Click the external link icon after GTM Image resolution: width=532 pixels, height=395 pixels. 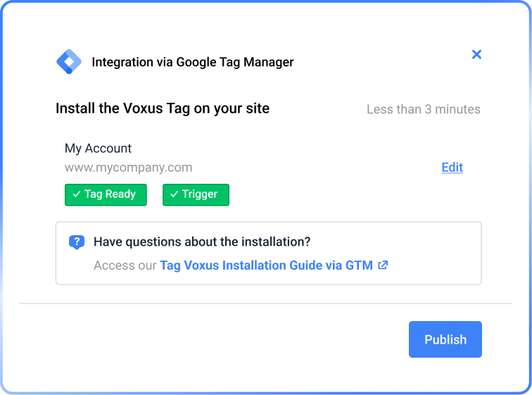coord(383,265)
